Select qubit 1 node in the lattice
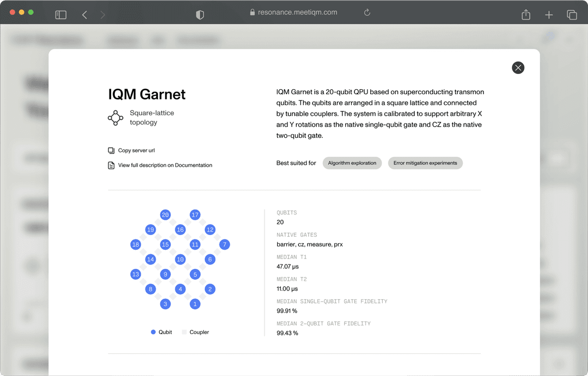This screenshot has height=376, width=588. click(195, 304)
